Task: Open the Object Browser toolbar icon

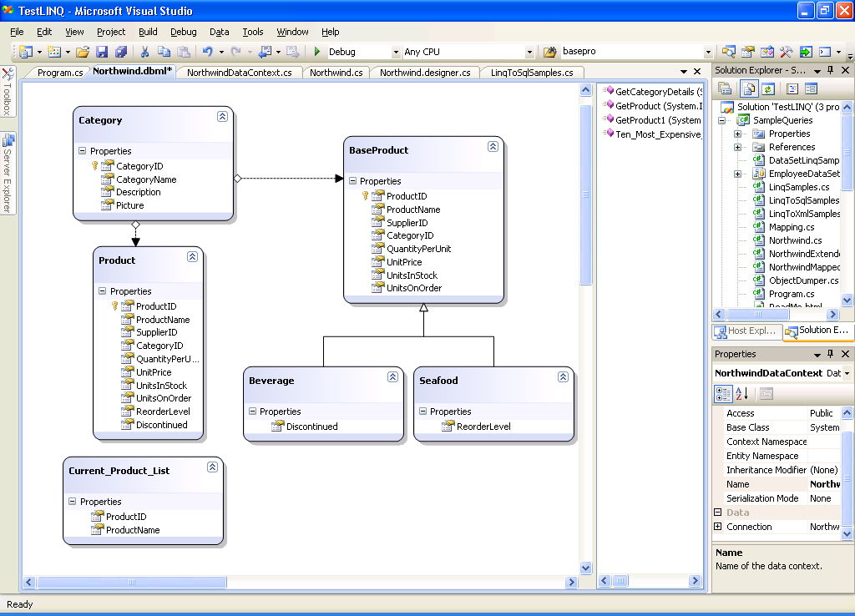Action: click(767, 52)
